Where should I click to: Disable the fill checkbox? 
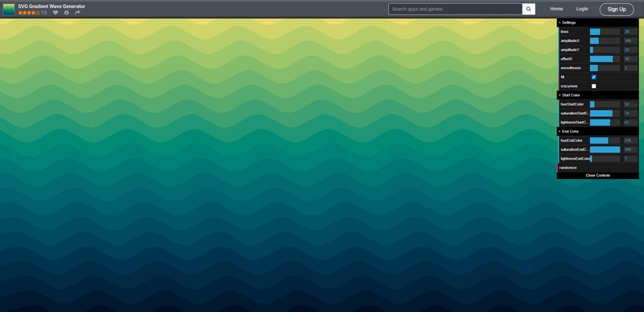coord(594,77)
